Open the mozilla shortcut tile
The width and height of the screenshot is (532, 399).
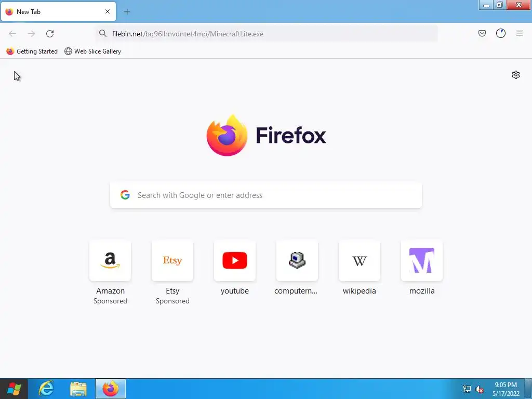(422, 261)
